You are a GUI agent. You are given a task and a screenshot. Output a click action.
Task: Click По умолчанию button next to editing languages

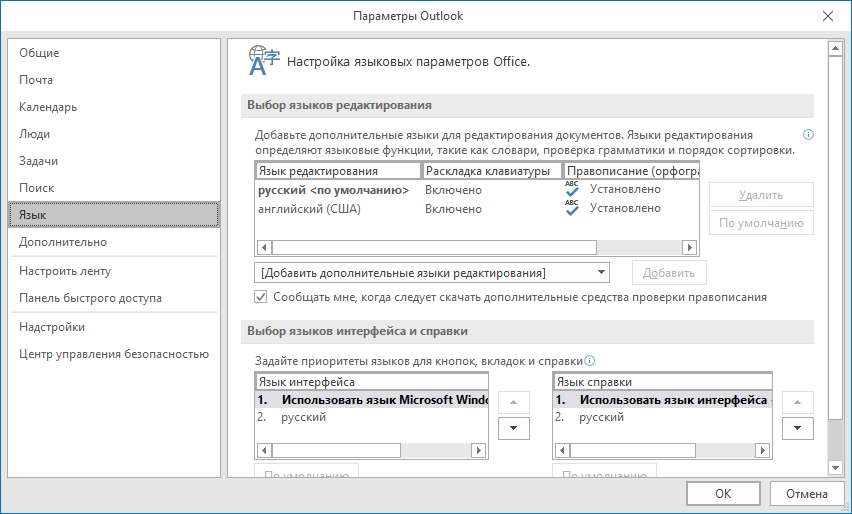click(x=761, y=223)
